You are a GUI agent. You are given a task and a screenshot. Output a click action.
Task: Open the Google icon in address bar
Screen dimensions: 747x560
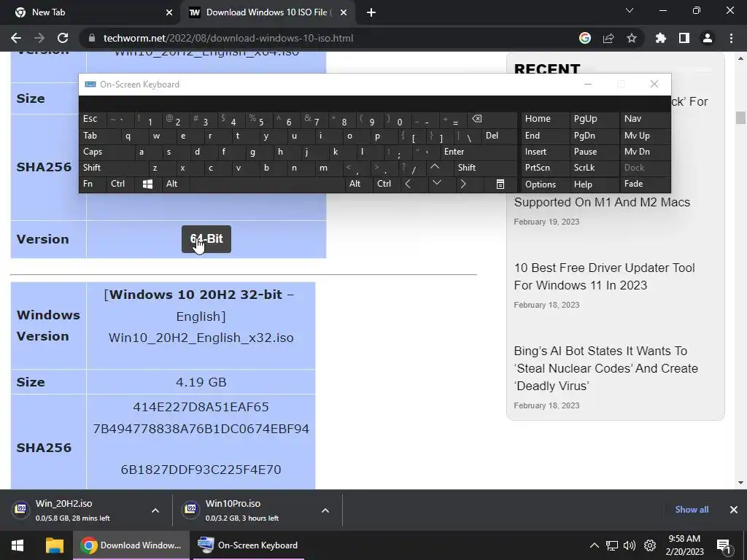pos(585,38)
